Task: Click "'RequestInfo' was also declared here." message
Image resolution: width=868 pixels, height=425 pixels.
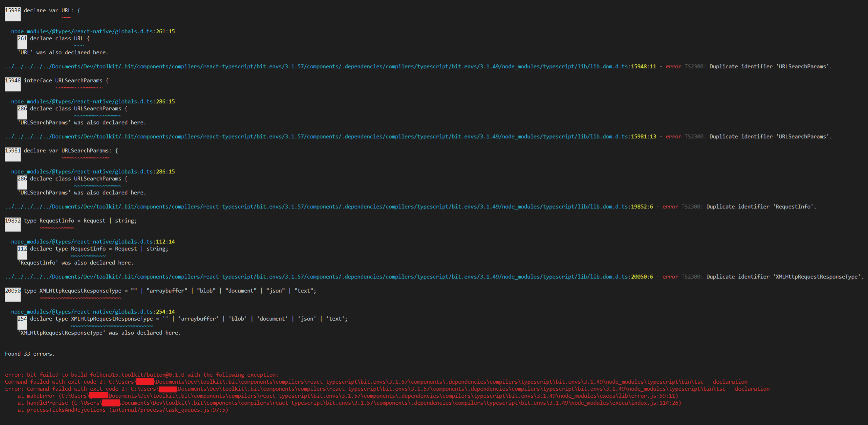Action: 76,263
